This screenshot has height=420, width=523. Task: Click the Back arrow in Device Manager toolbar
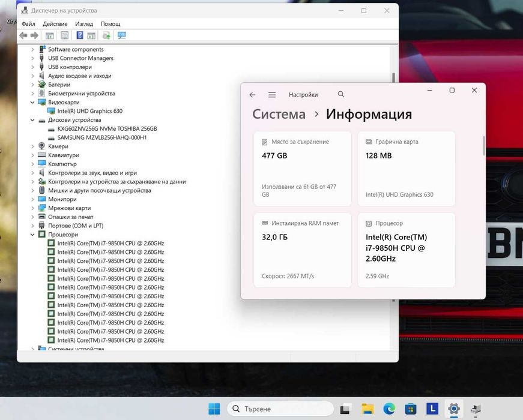click(x=23, y=35)
